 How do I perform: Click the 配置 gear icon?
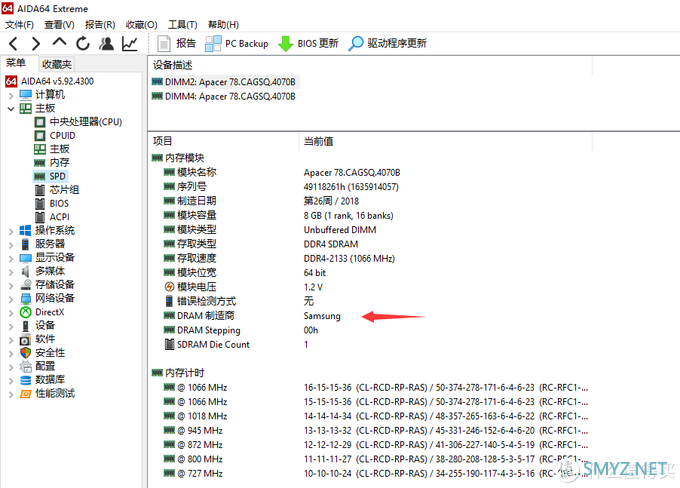[x=26, y=367]
